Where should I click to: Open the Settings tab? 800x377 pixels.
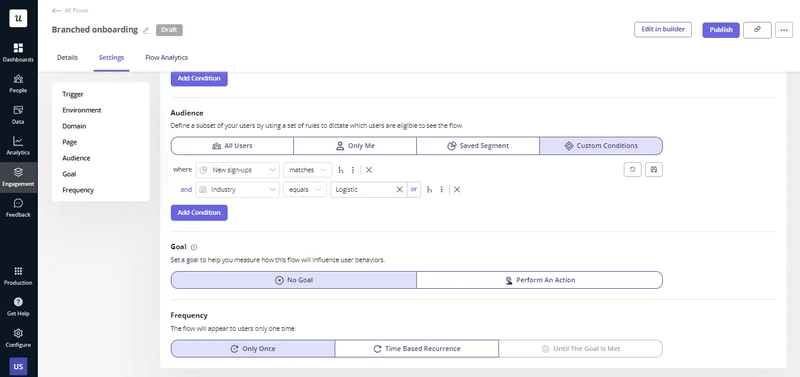[111, 58]
